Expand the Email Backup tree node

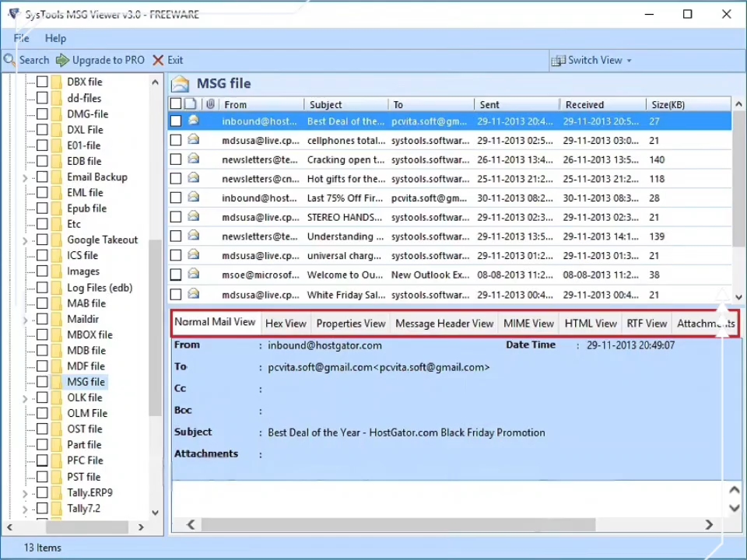coord(25,177)
